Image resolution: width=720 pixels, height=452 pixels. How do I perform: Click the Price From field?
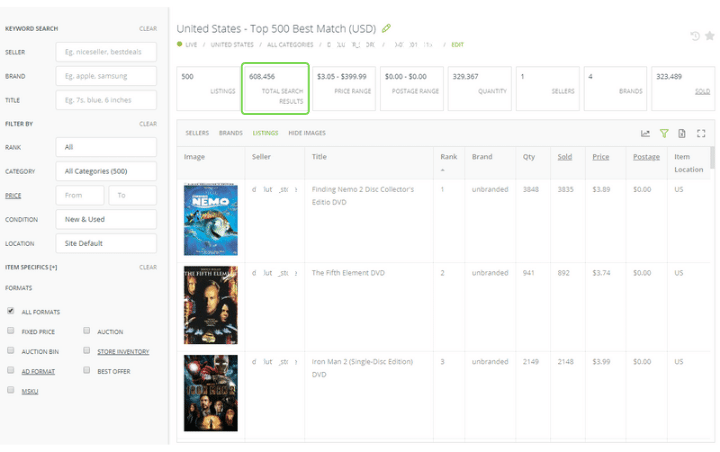pyautogui.click(x=80, y=195)
